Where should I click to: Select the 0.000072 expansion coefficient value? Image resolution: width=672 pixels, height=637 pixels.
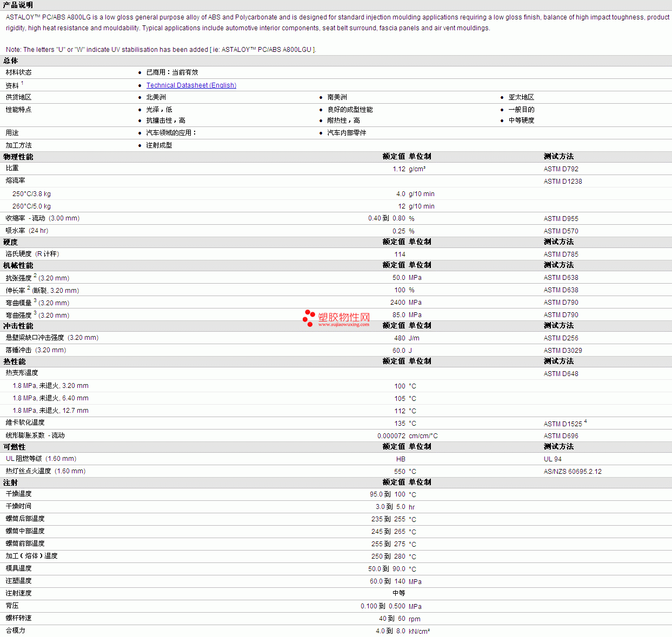[391, 436]
